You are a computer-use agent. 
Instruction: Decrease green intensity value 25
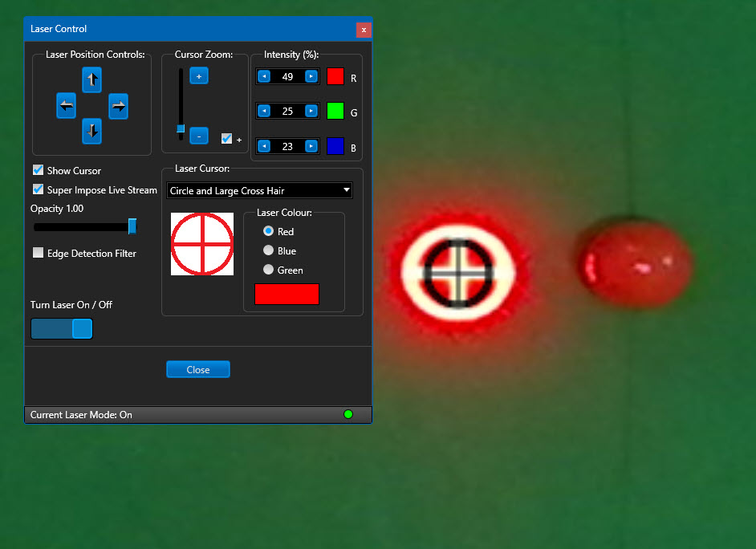tap(264, 111)
